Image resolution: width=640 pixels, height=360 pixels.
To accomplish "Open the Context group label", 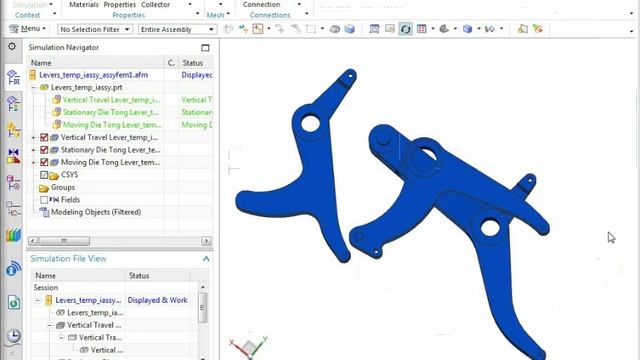I will point(27,15).
